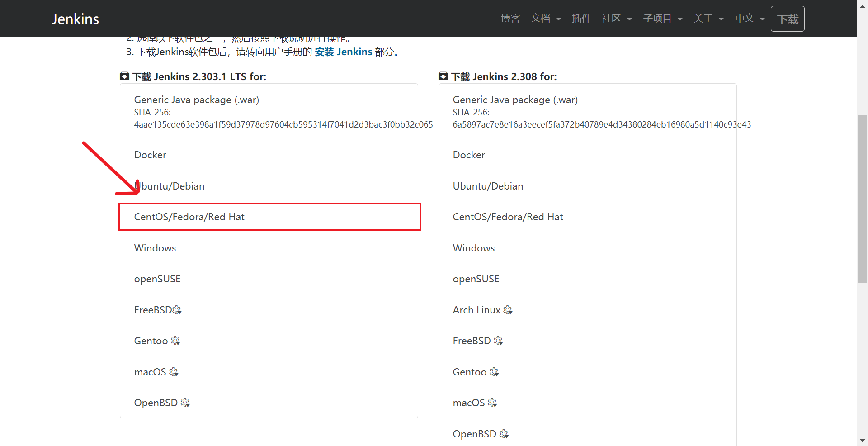Click the page vertical scrollbar thumb

coord(862,199)
